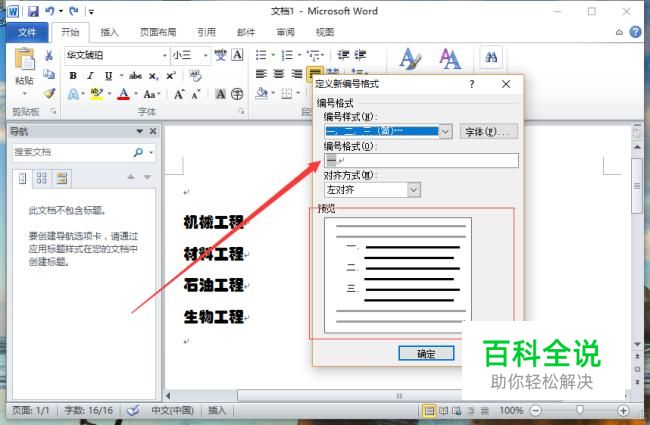Click the Clear Formatting eraser icon
This screenshot has width=650, height=425.
point(195,75)
